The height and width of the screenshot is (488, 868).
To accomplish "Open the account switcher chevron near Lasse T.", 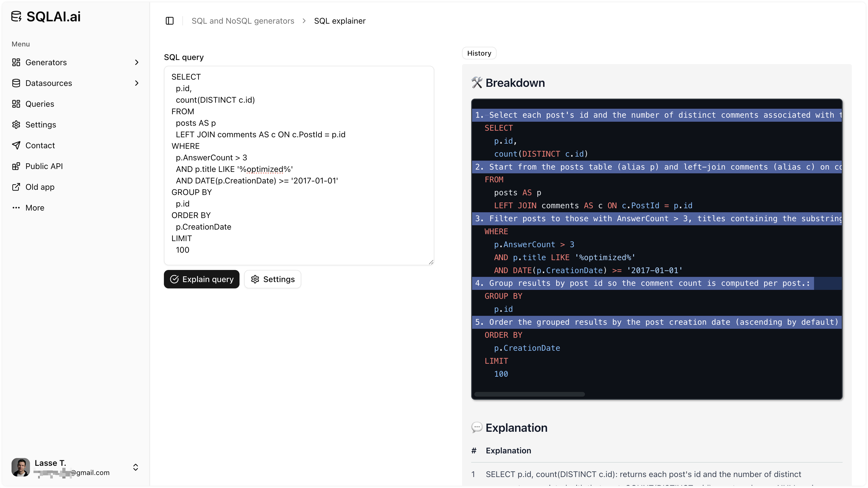I will click(136, 467).
